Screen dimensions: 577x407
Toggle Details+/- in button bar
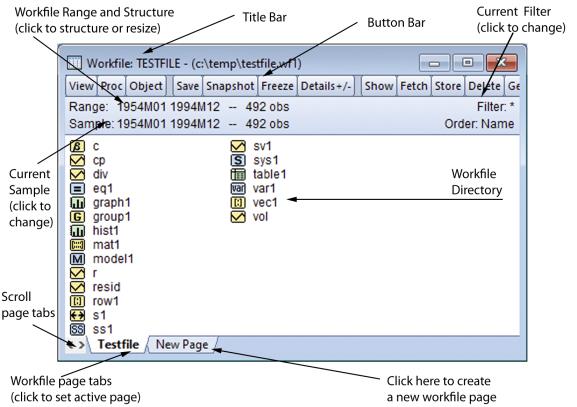click(326, 86)
